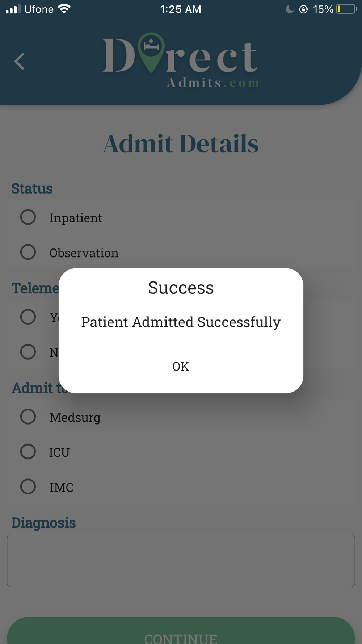Tap the cellular signal bars icon
Image resolution: width=362 pixels, height=644 pixels.
(13, 9)
